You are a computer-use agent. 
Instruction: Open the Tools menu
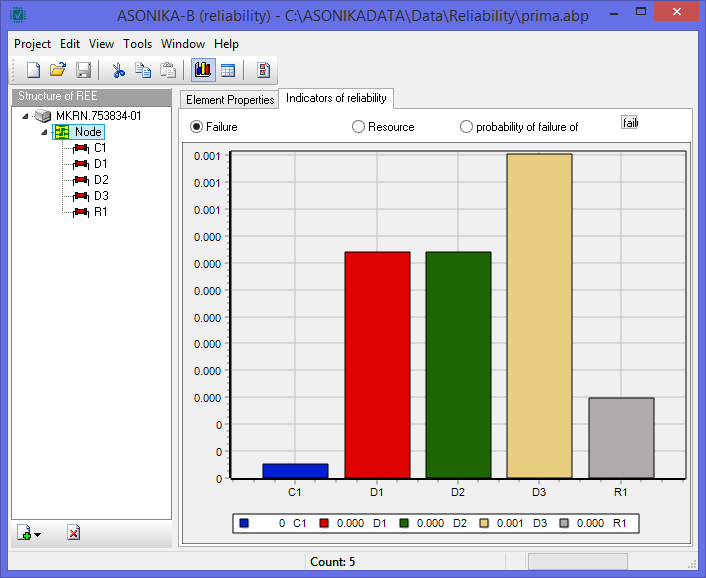tap(138, 44)
